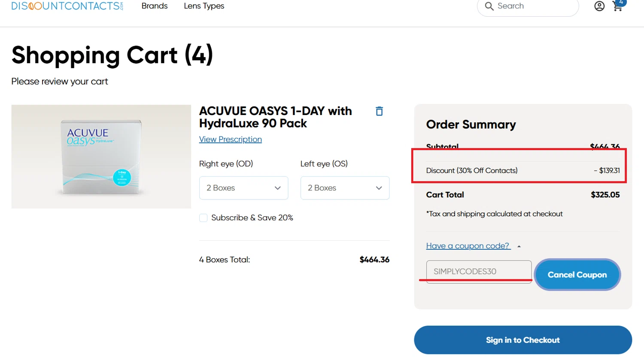Image resolution: width=644 pixels, height=357 pixels.
Task: Click the search magnifier icon
Action: click(489, 6)
